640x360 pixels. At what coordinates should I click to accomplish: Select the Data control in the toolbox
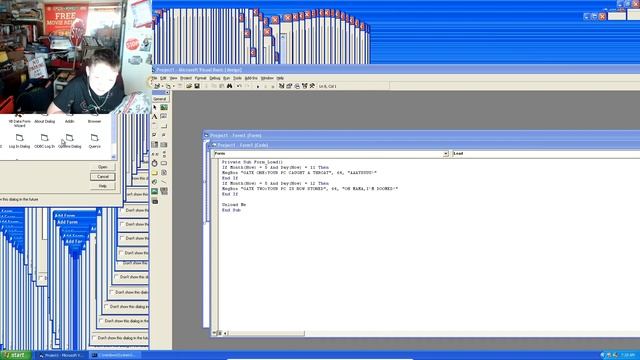tap(164, 191)
